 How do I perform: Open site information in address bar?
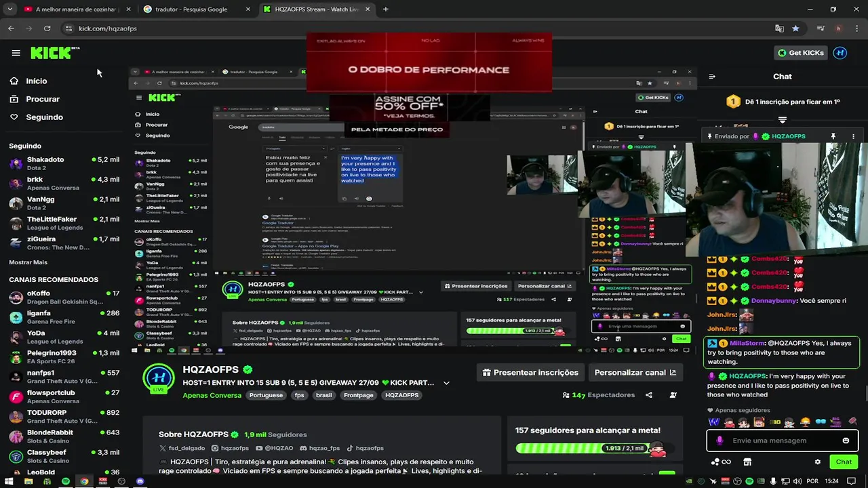(68, 28)
